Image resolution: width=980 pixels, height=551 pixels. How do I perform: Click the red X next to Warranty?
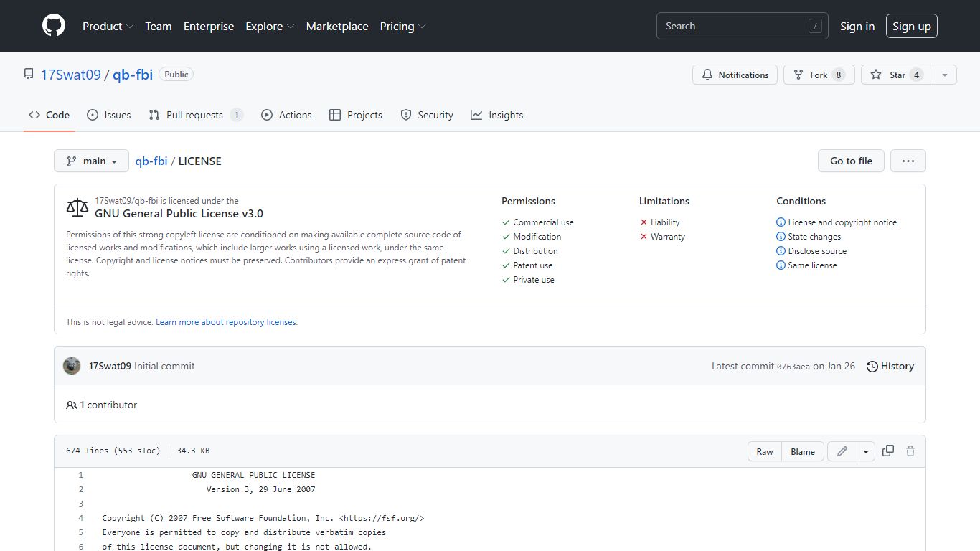click(644, 237)
